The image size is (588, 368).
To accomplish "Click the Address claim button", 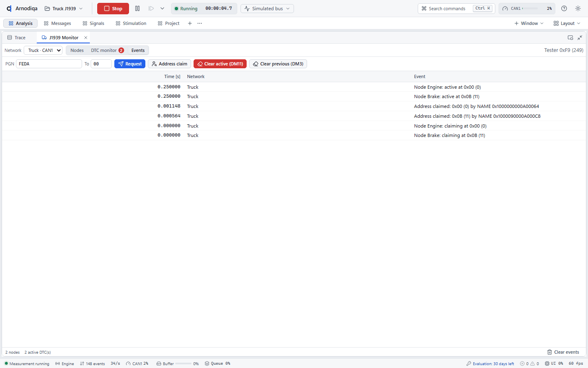I will (169, 64).
